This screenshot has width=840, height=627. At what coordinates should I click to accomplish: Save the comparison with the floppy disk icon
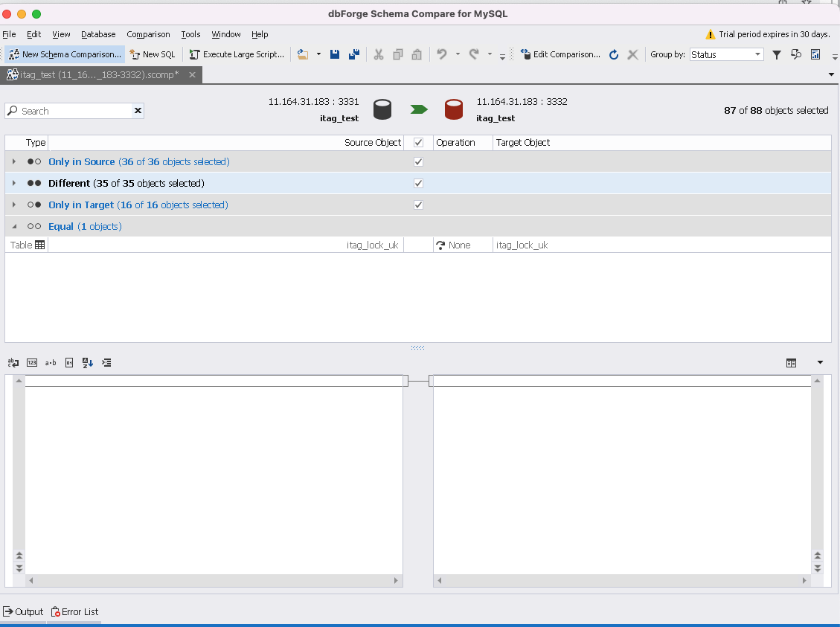(335, 54)
